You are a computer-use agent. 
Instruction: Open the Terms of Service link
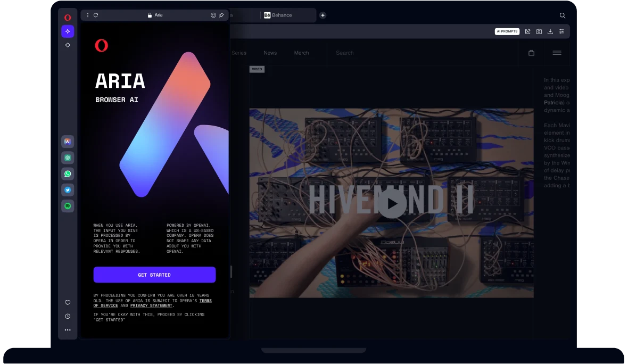tap(153, 303)
